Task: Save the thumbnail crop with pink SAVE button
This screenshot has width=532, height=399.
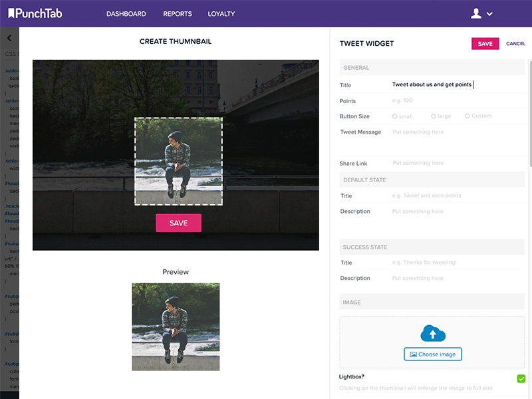Action: point(178,223)
